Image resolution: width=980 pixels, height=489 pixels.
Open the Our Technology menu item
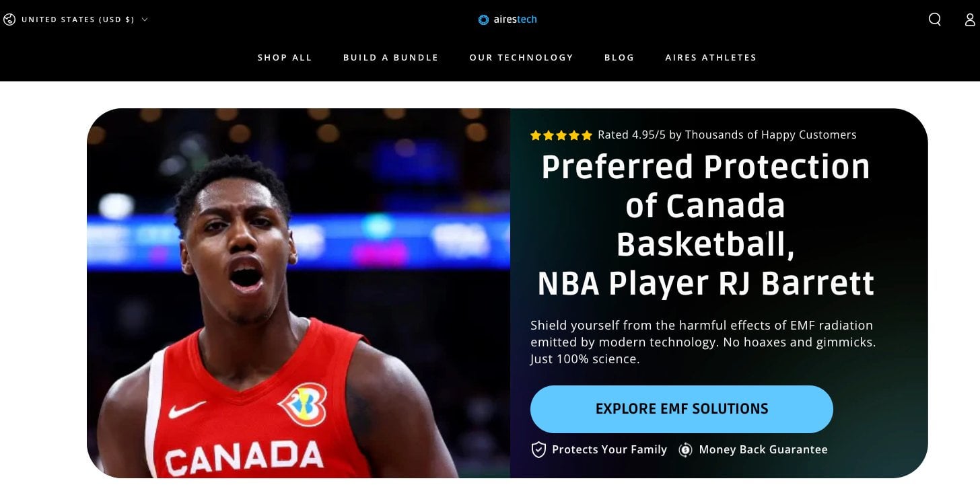[521, 58]
